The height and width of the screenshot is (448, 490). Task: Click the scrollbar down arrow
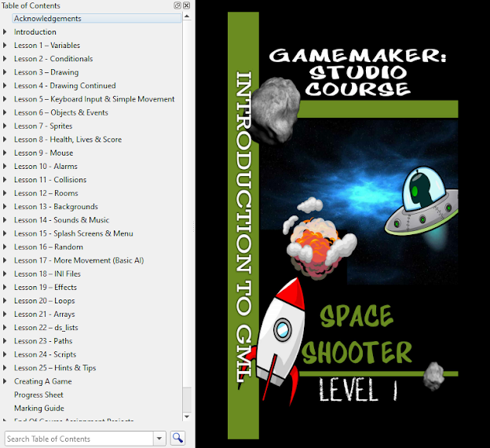click(x=187, y=417)
